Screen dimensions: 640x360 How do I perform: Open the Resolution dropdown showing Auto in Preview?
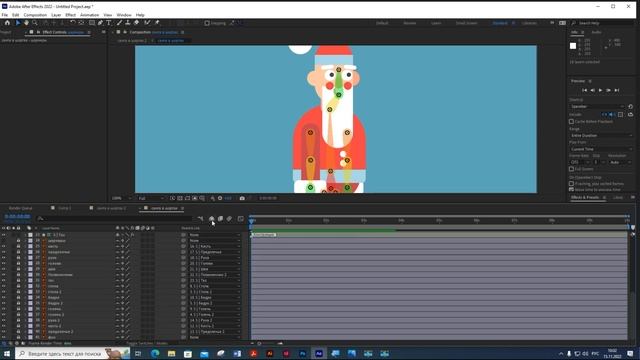[620, 162]
